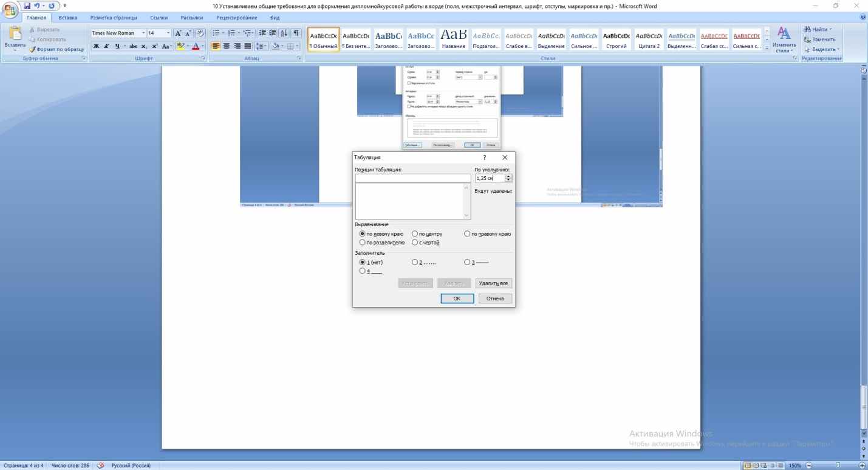Screen dimensions: 868x470
Task: Click the По умолчанию spinner arrows
Action: click(x=508, y=178)
